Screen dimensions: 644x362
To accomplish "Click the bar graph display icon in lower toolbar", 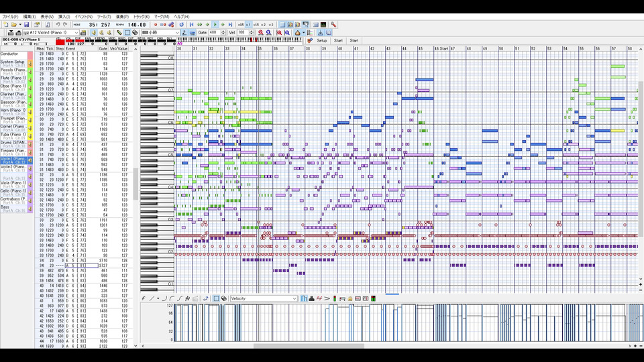I will coord(304,298).
